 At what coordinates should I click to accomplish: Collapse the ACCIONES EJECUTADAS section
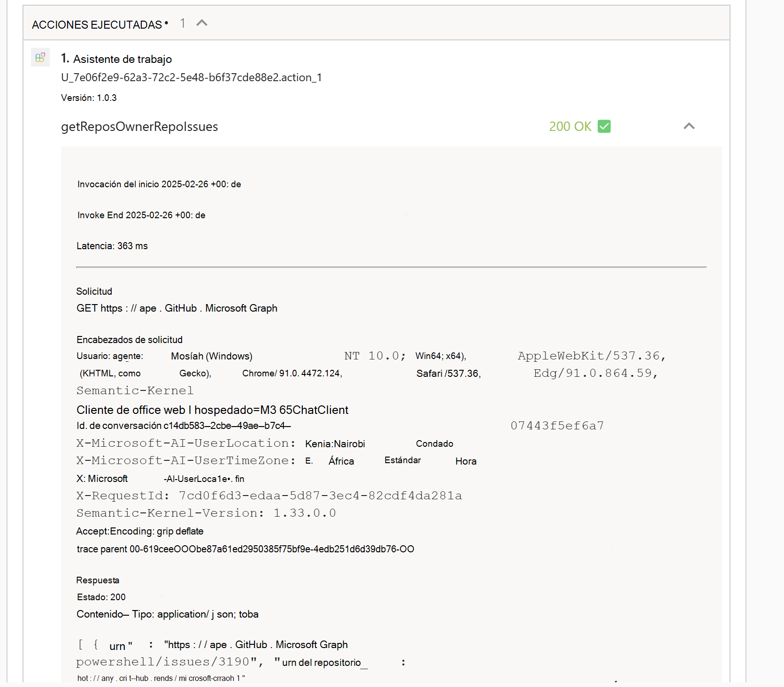[202, 22]
